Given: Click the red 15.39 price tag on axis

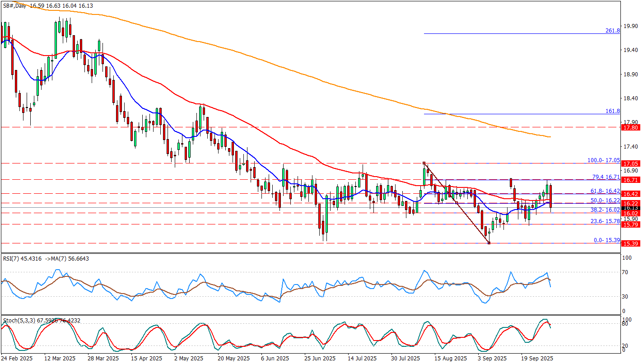Looking at the screenshot, I should click(630, 243).
